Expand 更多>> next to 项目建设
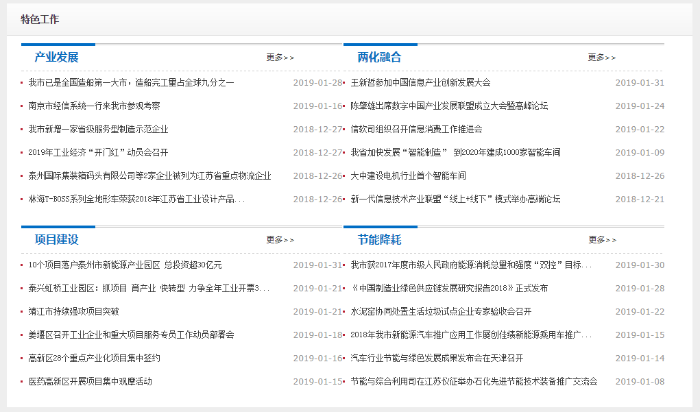 coord(280,240)
